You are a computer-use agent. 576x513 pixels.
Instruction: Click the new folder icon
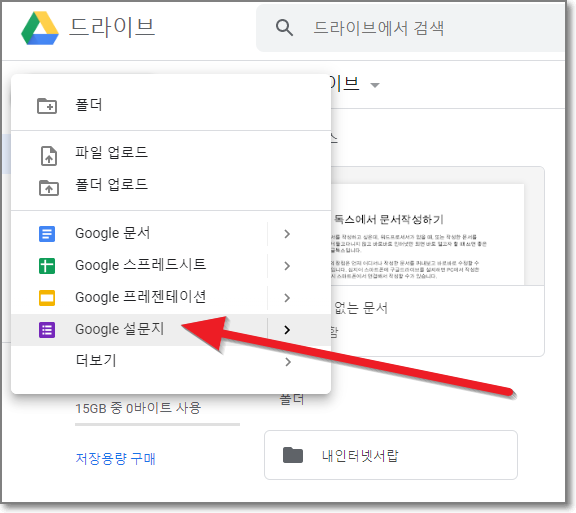pyautogui.click(x=47, y=106)
